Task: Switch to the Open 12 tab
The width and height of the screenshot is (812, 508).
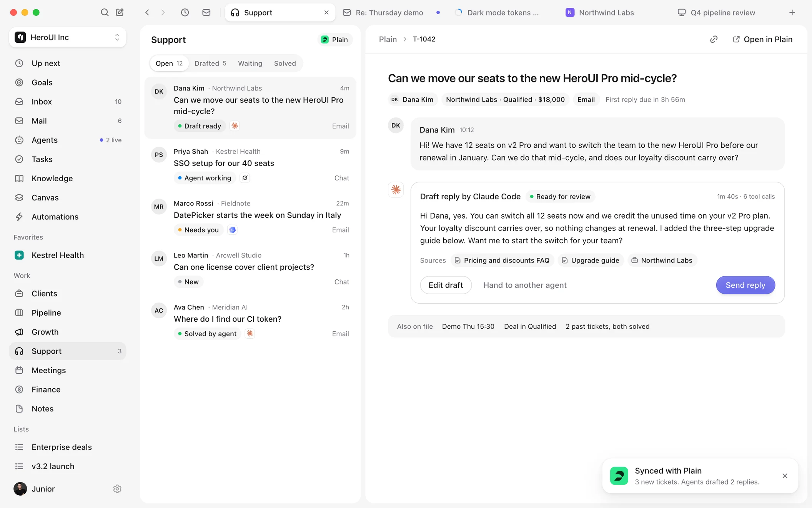Action: tap(169, 63)
